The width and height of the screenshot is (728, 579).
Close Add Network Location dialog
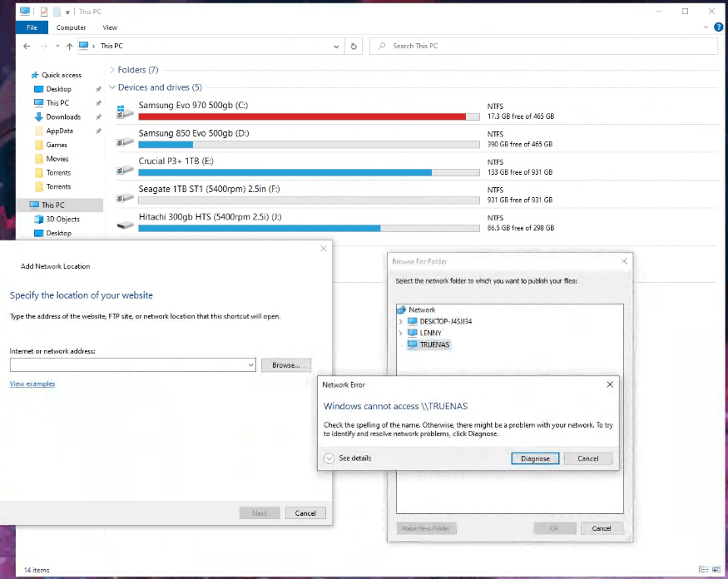click(323, 249)
